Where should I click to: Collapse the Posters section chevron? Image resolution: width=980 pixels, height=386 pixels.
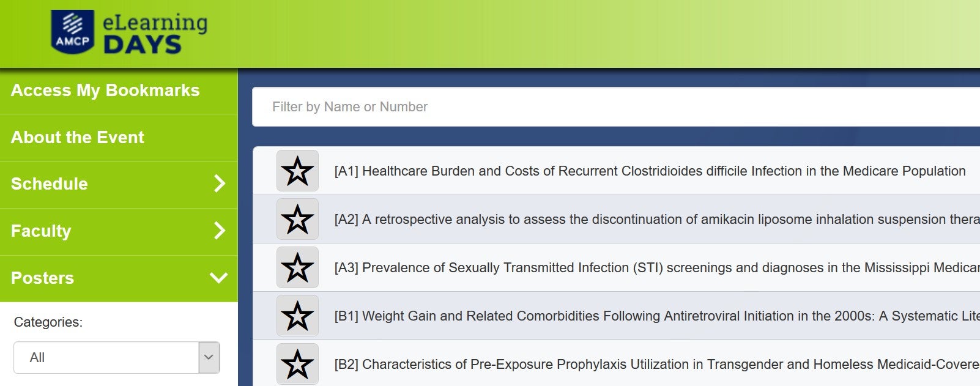(218, 278)
